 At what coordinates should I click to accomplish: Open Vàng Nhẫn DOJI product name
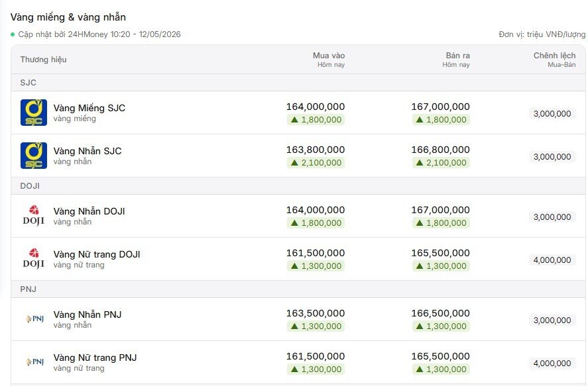pyautogui.click(x=89, y=211)
